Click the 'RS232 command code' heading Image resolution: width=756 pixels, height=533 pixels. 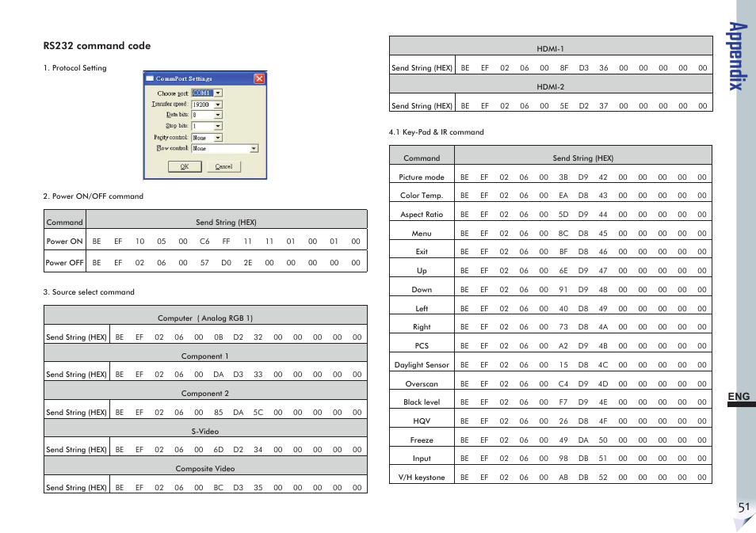point(97,46)
